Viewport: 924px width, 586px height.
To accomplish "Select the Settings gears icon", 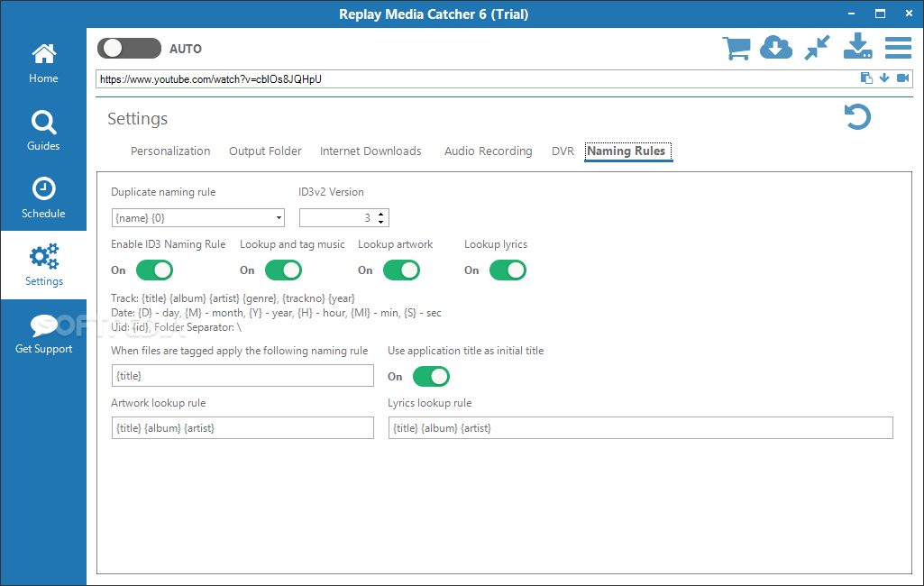I will coord(43,256).
